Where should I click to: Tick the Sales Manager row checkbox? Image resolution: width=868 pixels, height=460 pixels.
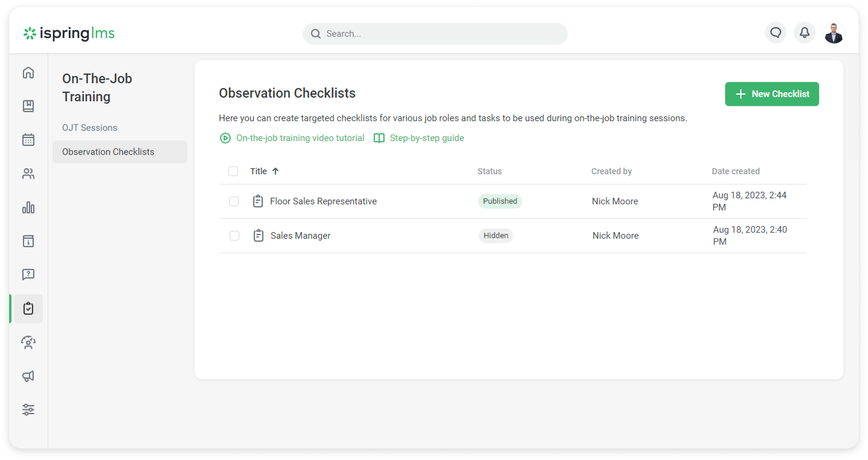(x=234, y=236)
